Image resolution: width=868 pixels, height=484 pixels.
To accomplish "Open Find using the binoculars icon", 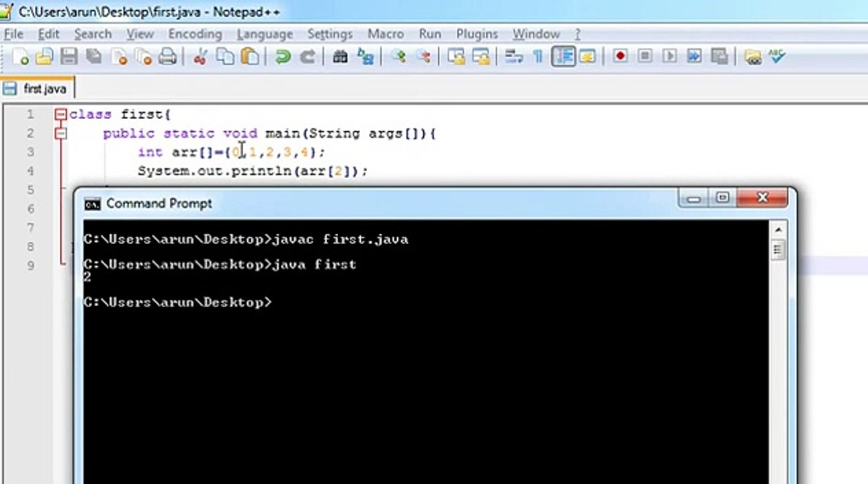I will (340, 57).
